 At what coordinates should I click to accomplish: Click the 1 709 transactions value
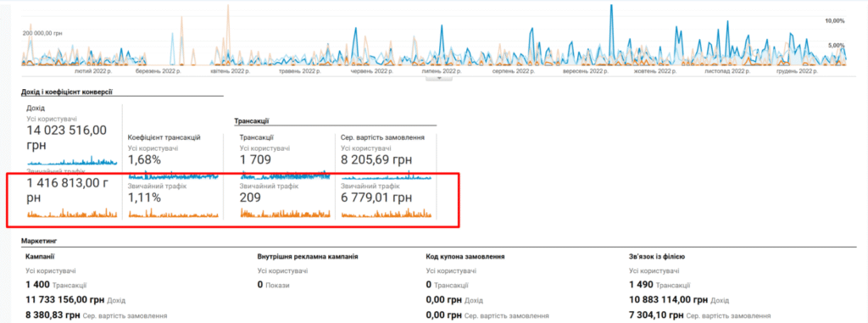click(x=255, y=160)
